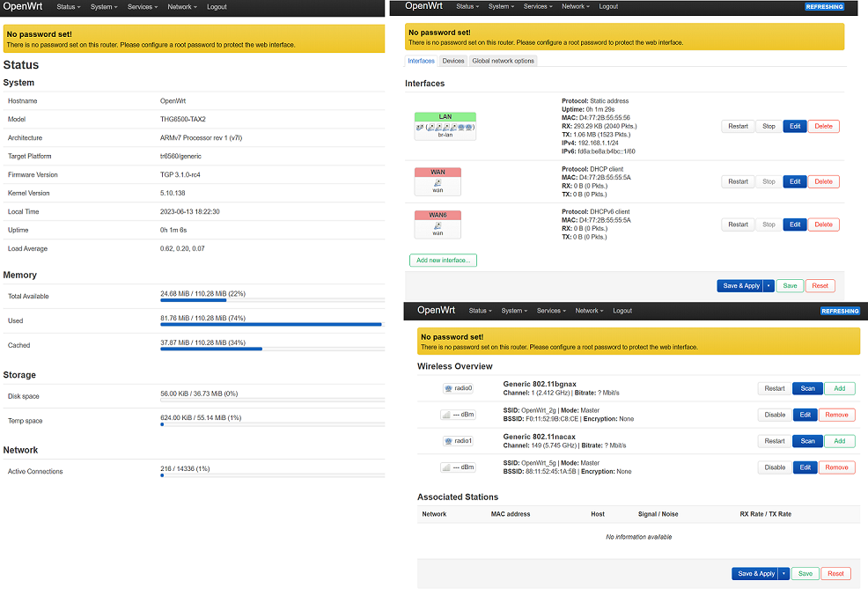868x596 pixels.
Task: Restart the WAN6 interface
Action: coord(738,224)
